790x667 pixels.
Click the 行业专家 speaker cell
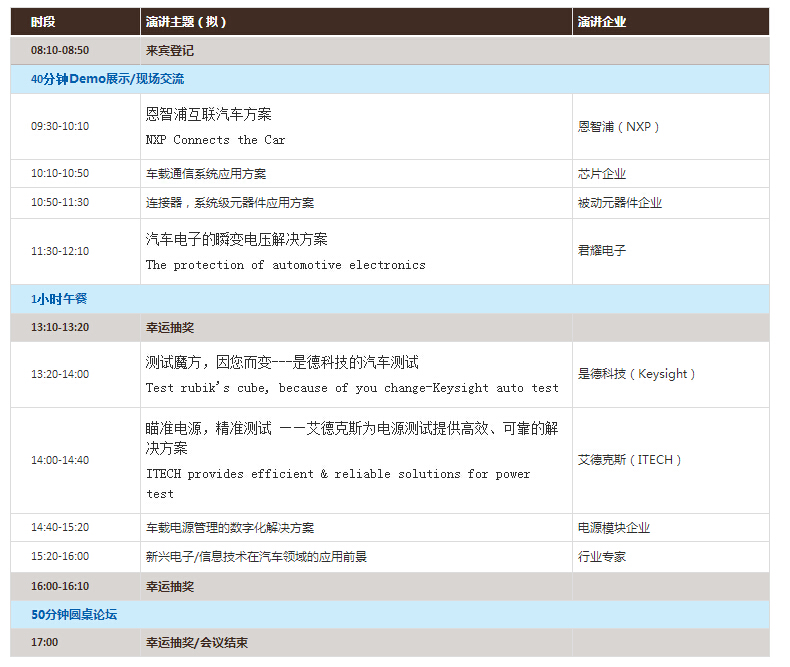tap(602, 557)
